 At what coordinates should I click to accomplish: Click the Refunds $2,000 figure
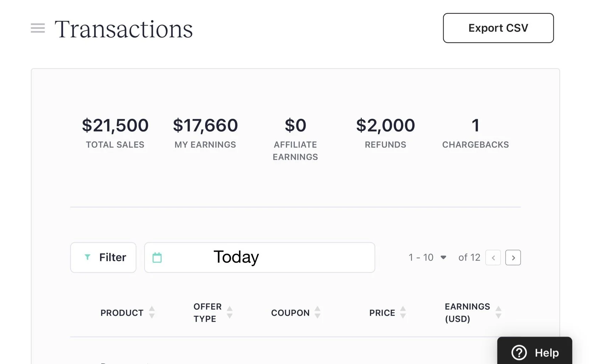coord(385,125)
